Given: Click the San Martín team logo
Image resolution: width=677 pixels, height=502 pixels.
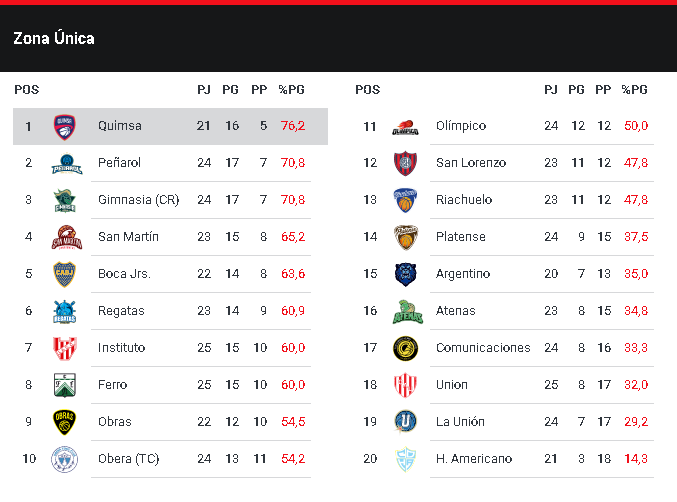Looking at the screenshot, I should click(66, 237).
